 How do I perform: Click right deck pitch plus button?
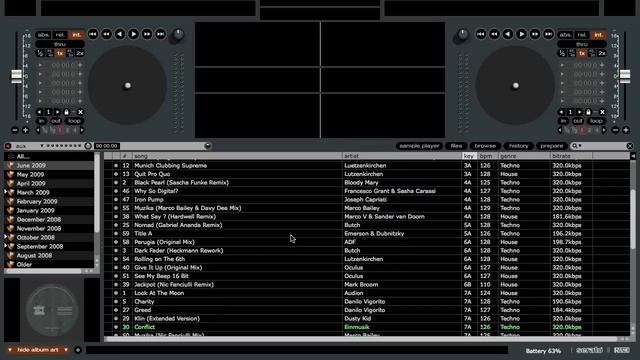pyautogui.click(x=625, y=130)
